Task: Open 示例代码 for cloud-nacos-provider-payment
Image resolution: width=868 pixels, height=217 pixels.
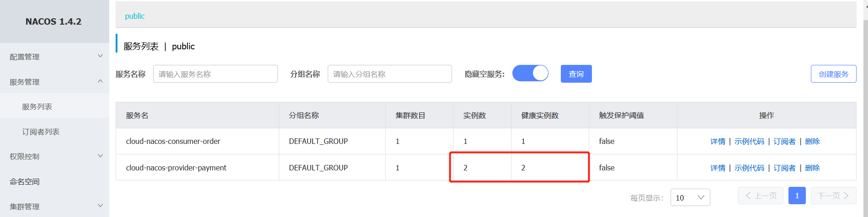Action: [x=749, y=168]
